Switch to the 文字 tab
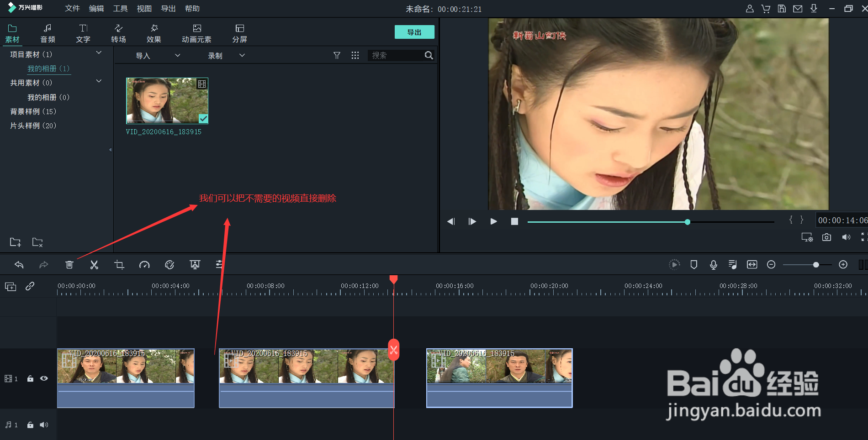868x440 pixels. pos(83,34)
